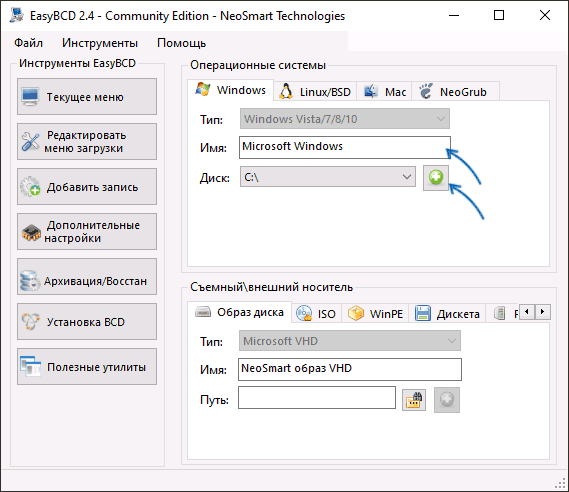This screenshot has width=569, height=492.
Task: Click the atom icon on Установка BCD
Action: pos(30,321)
